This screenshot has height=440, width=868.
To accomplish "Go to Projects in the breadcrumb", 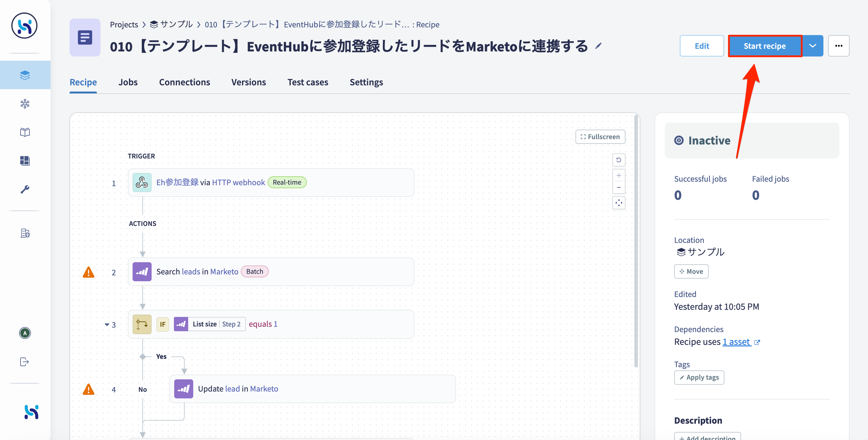I will (x=124, y=24).
